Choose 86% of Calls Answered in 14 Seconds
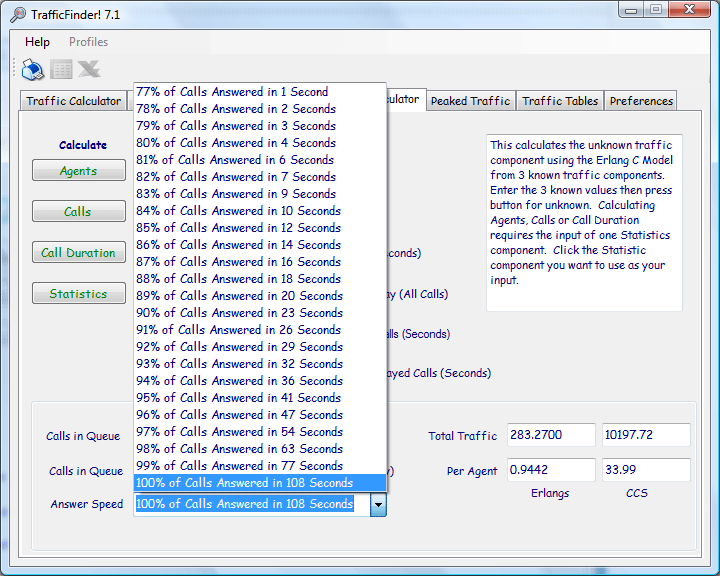Screen dimensions: 720x576 pos(260,245)
